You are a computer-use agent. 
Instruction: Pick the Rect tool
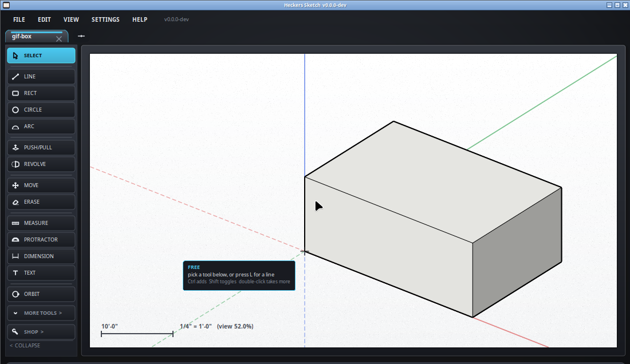[41, 93]
